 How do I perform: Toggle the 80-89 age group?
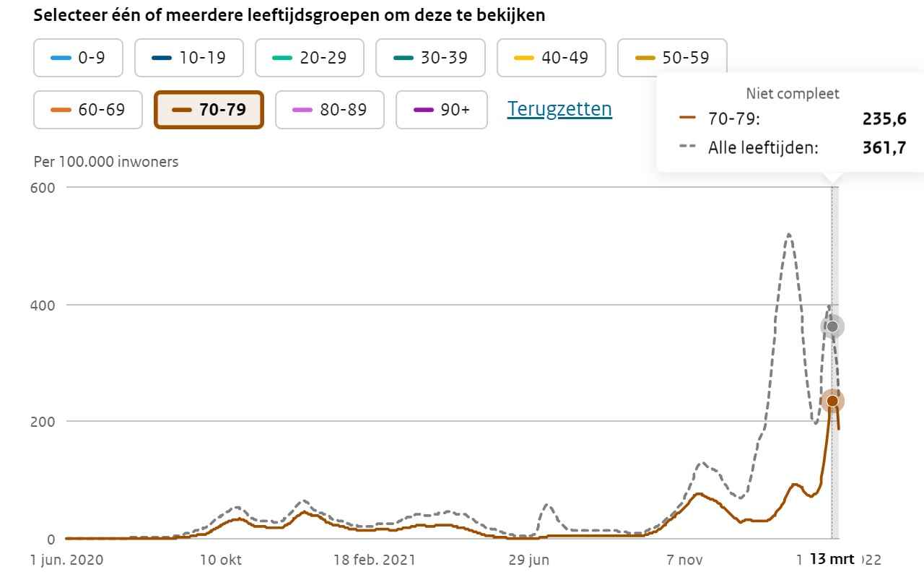[x=329, y=110]
